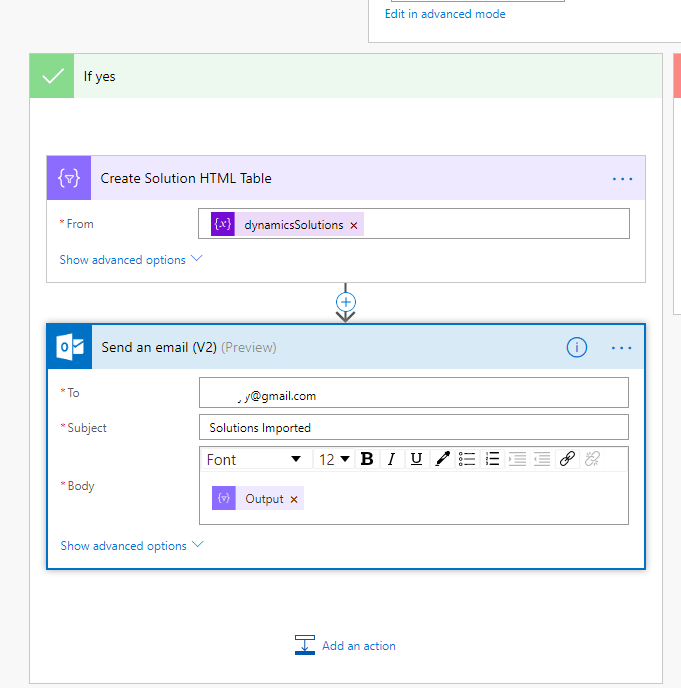The height and width of the screenshot is (688, 681).
Task: Toggle italic formatting in email body
Action: [391, 459]
